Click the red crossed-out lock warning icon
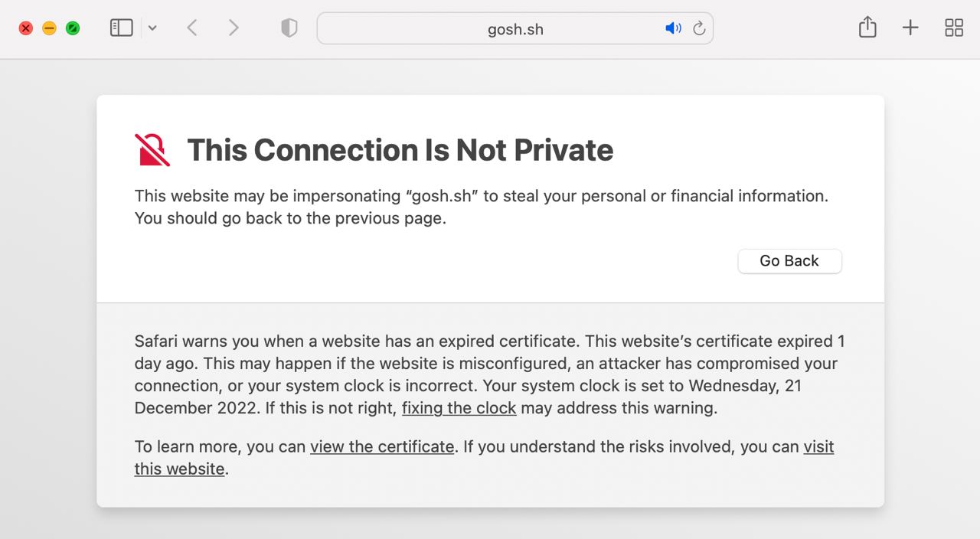 152,150
